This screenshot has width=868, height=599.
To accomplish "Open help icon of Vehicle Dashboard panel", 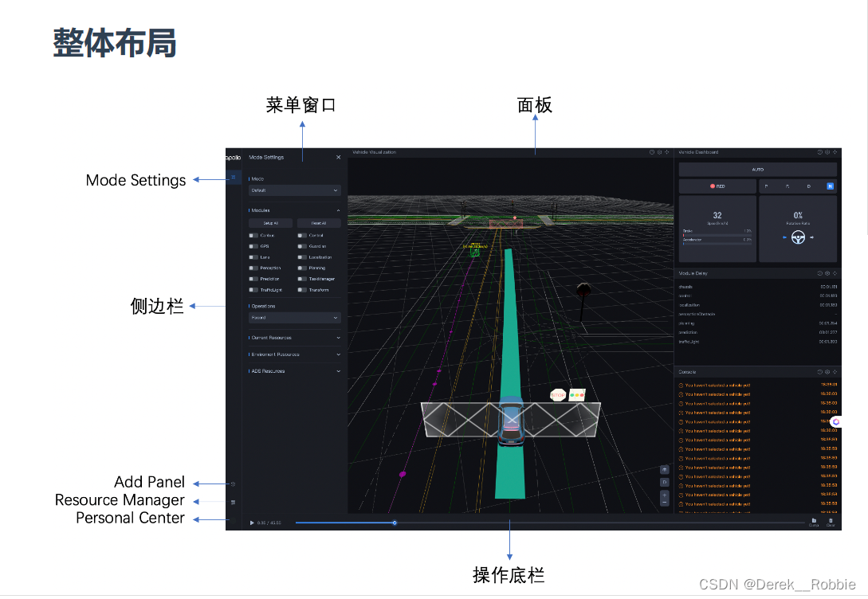I will [820, 152].
